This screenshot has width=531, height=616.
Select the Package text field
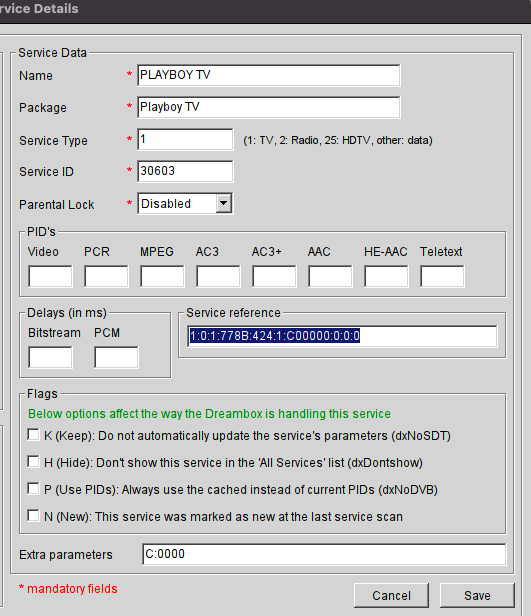[x=269, y=107]
